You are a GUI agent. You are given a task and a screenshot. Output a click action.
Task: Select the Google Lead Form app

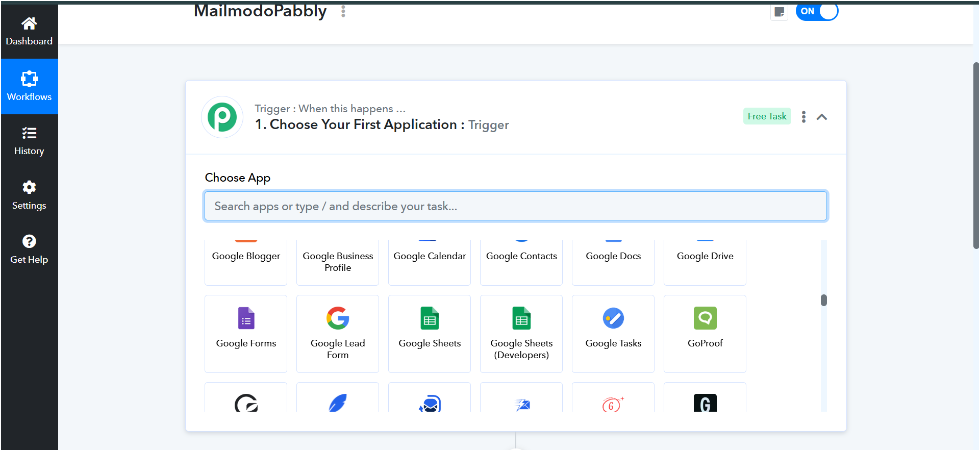(338, 334)
